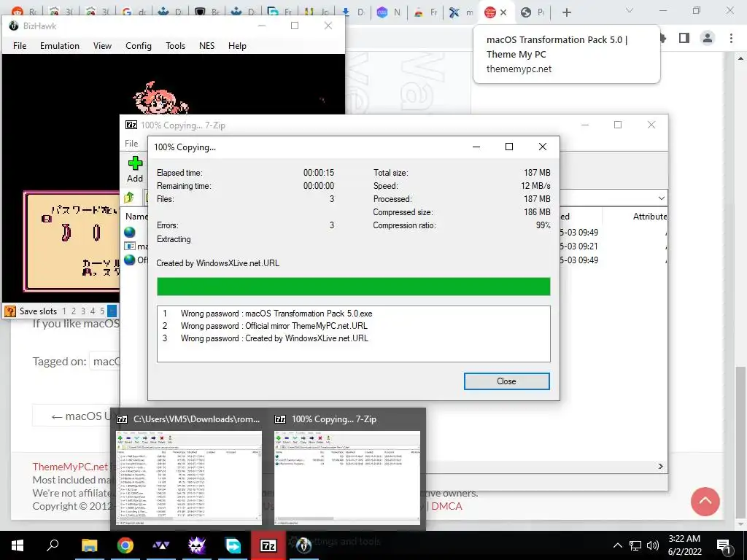747x560 pixels.
Task: Click the BizHawk question-block status icon
Action: (9, 311)
